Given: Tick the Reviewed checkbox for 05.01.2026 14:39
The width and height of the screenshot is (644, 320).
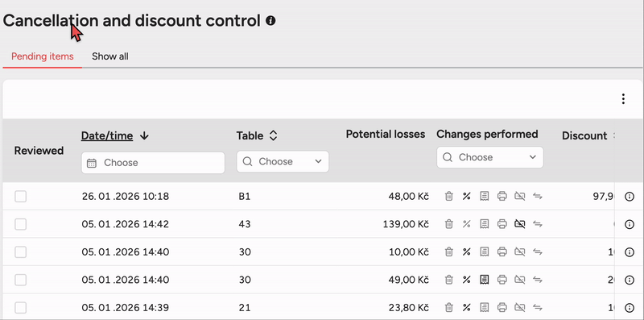Looking at the screenshot, I should 21,308.
